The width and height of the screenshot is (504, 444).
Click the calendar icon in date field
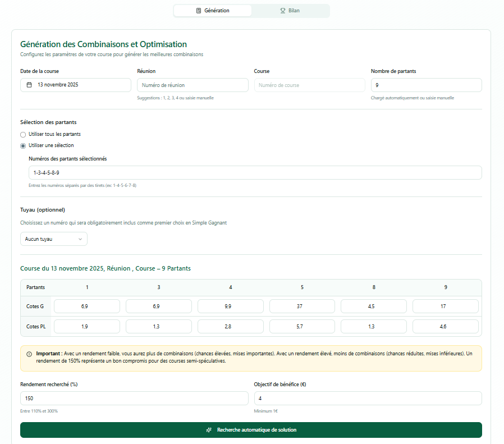29,85
